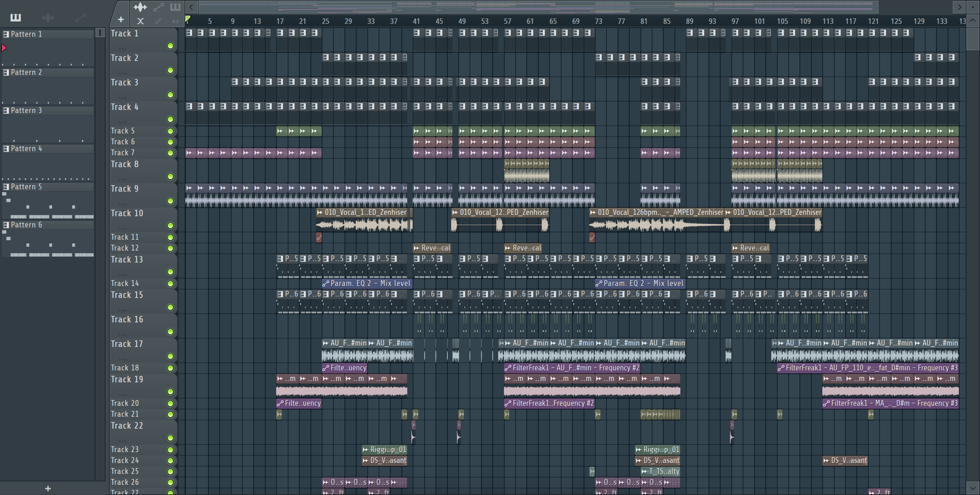This screenshot has height=495, width=980.
Task: Select the last DS_V..asant clip on Track 24
Action: [x=845, y=460]
